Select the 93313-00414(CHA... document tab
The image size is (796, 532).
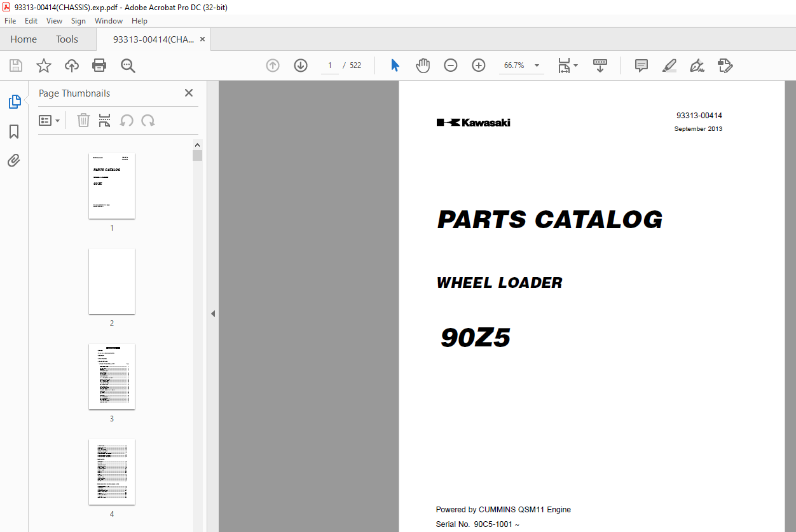(x=154, y=39)
